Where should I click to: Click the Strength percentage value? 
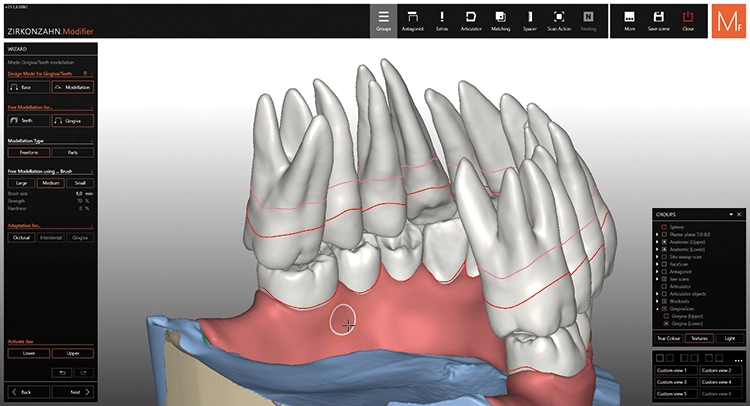[x=79, y=201]
